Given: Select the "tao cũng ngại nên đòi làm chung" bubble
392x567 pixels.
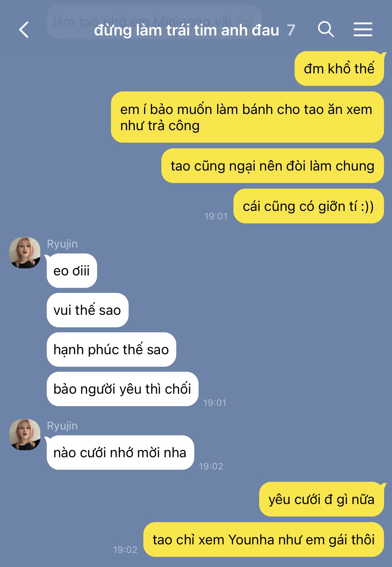Looking at the screenshot, I should point(273,166).
